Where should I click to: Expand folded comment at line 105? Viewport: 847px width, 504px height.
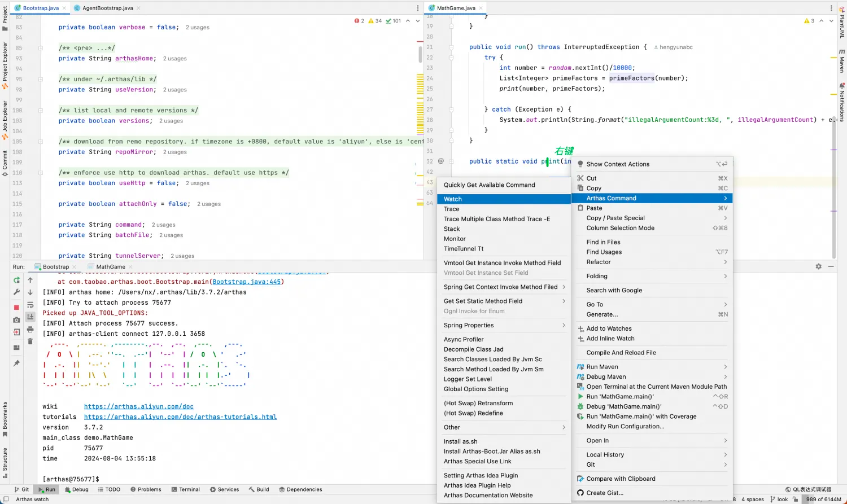tap(41, 142)
